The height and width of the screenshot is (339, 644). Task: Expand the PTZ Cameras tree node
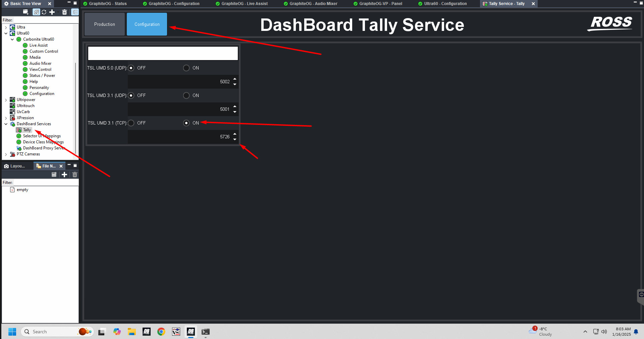tap(6, 154)
